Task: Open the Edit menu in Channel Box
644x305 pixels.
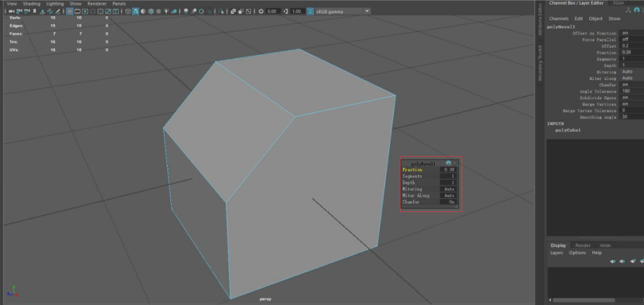Action: 578,19
